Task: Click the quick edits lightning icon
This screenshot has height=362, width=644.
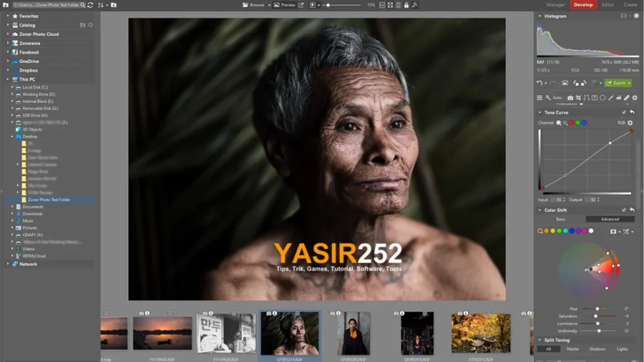Action: [x=312, y=5]
